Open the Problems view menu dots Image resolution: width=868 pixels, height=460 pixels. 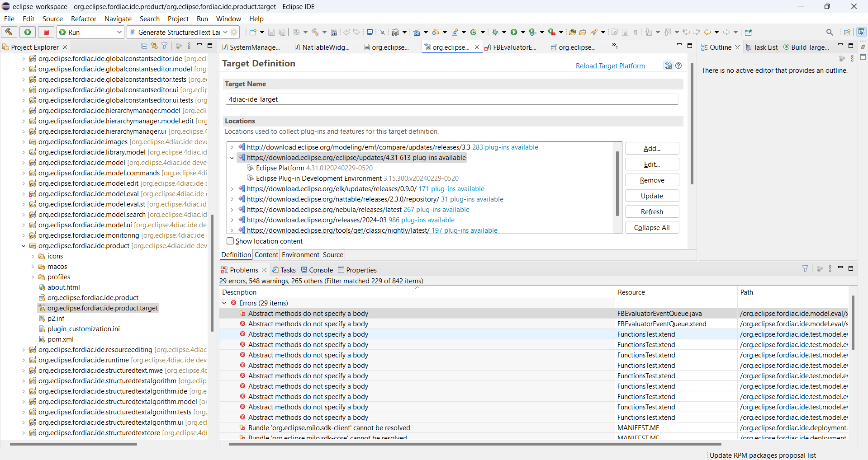(830, 268)
